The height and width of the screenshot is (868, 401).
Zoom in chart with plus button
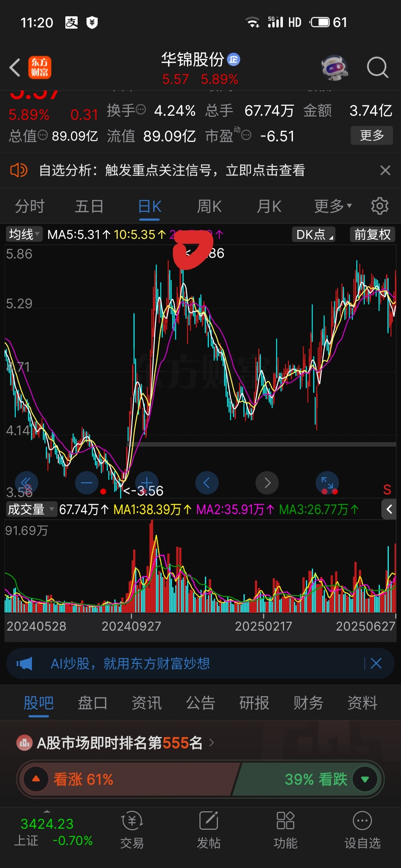pyautogui.click(x=147, y=483)
